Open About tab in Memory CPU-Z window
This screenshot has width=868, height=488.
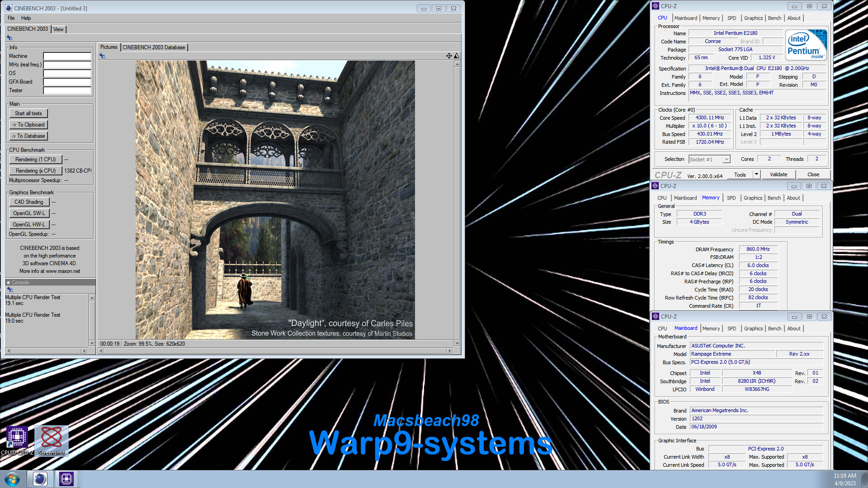(x=793, y=198)
